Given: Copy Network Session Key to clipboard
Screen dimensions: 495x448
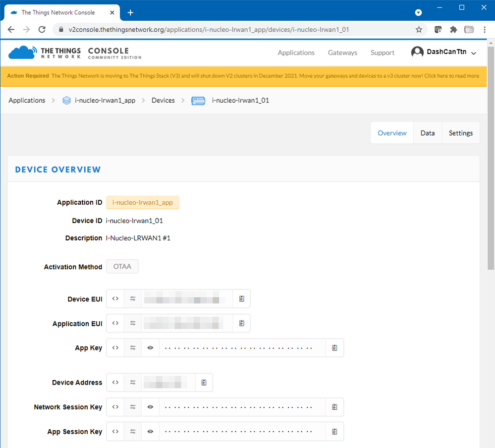Looking at the screenshot, I should 334,407.
